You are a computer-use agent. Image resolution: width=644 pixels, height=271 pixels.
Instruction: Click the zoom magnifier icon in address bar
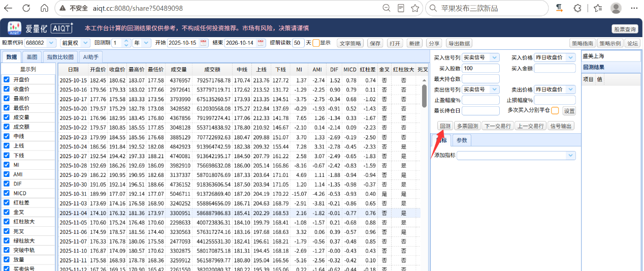pyautogui.click(x=387, y=8)
